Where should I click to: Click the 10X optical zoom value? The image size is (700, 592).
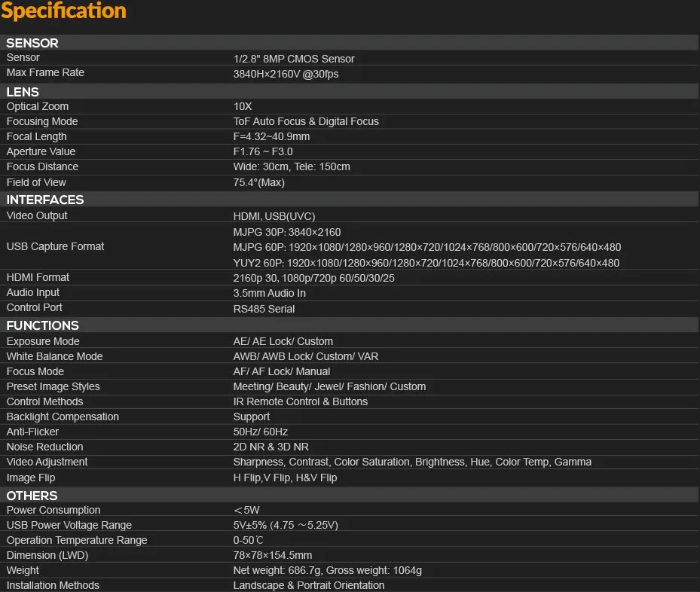243,107
